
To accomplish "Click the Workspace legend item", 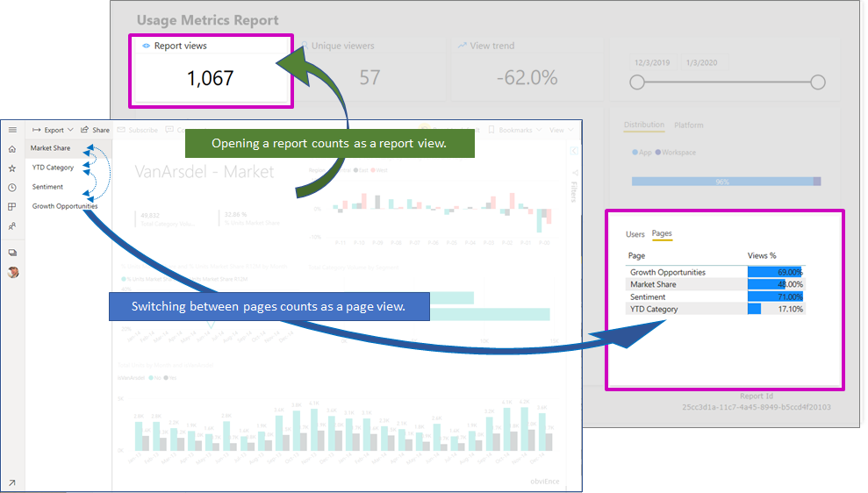I will 676,152.
